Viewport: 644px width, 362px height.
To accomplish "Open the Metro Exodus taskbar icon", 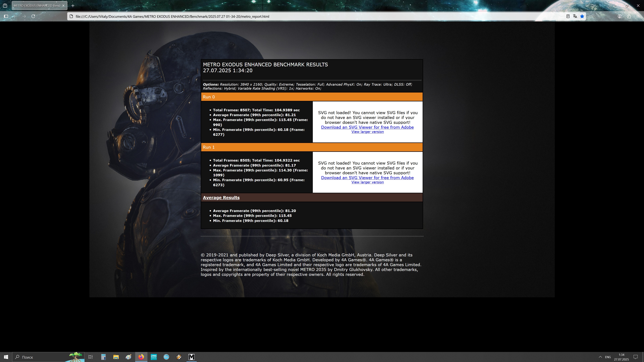I will click(191, 357).
